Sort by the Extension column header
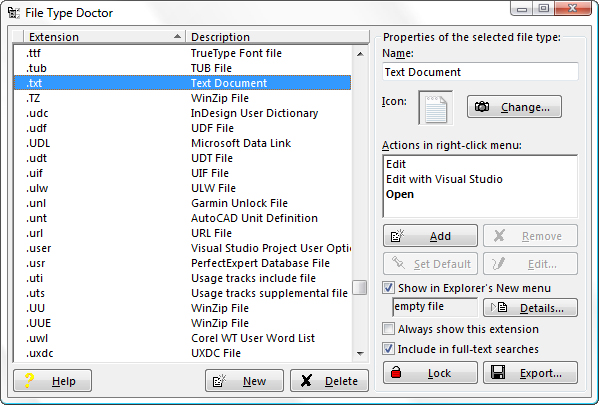The height and width of the screenshot is (405, 599). [x=104, y=37]
